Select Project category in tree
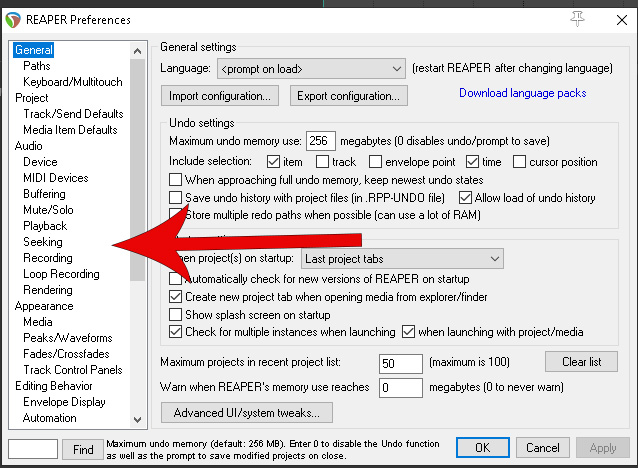638x468 pixels. click(31, 98)
